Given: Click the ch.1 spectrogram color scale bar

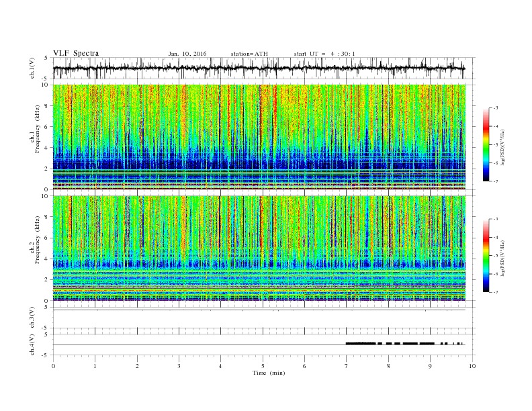Looking at the screenshot, I should click(x=486, y=144).
